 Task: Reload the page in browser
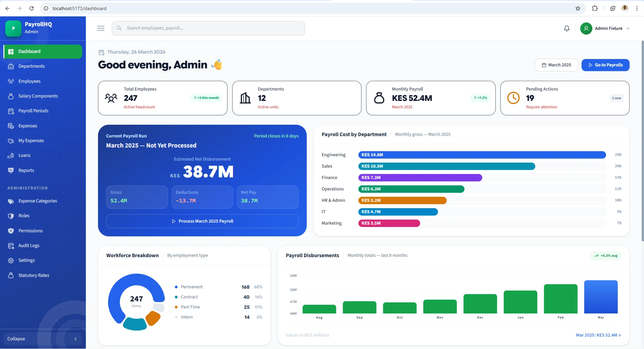32,8
